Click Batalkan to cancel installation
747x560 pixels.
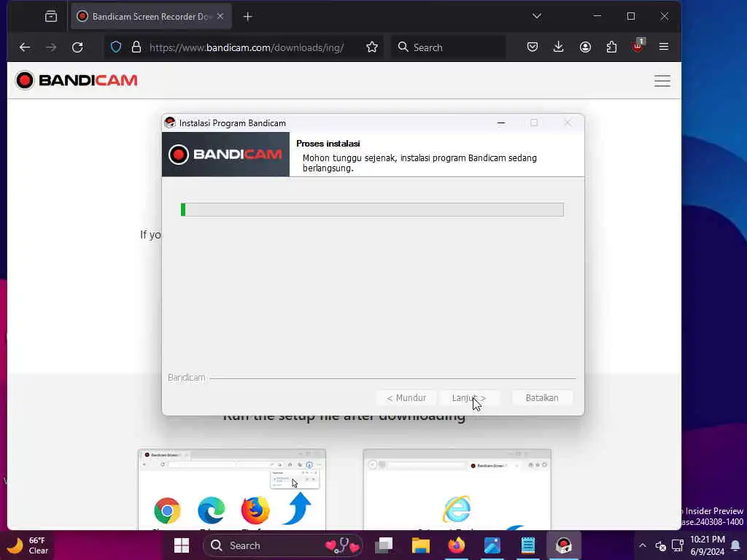[542, 397]
